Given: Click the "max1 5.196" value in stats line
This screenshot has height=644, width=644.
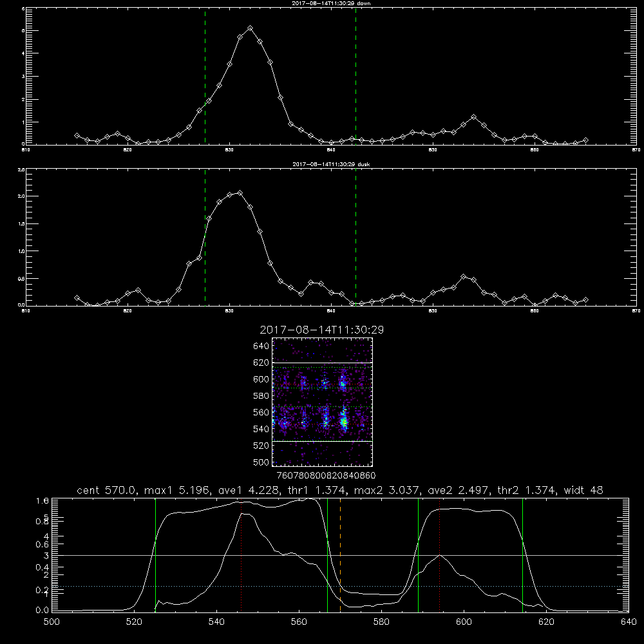Looking at the screenshot, I should [x=177, y=490].
